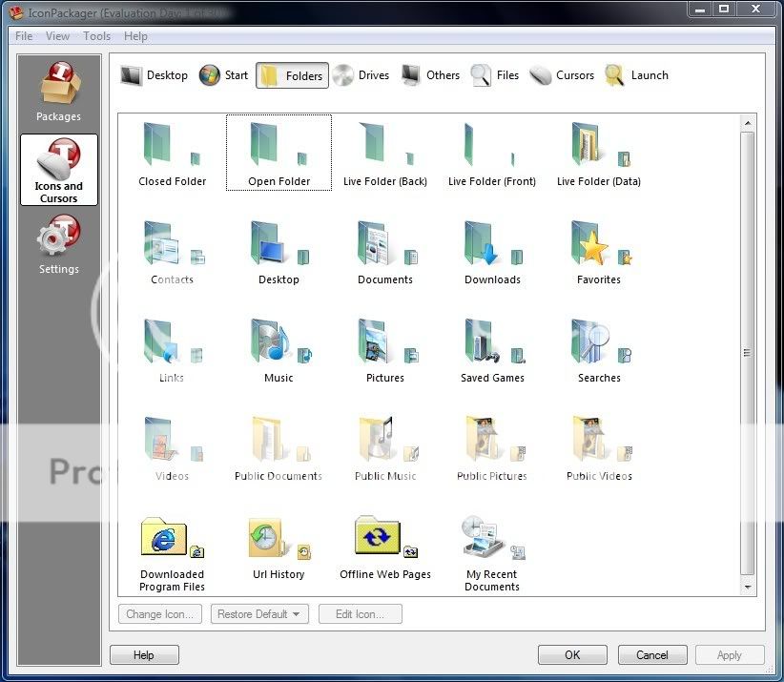Select the Videos folder icon
This screenshot has width=784, height=682.
click(172, 448)
